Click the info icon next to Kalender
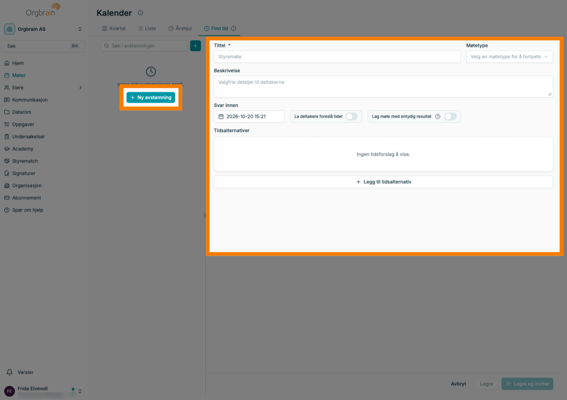 pos(140,13)
